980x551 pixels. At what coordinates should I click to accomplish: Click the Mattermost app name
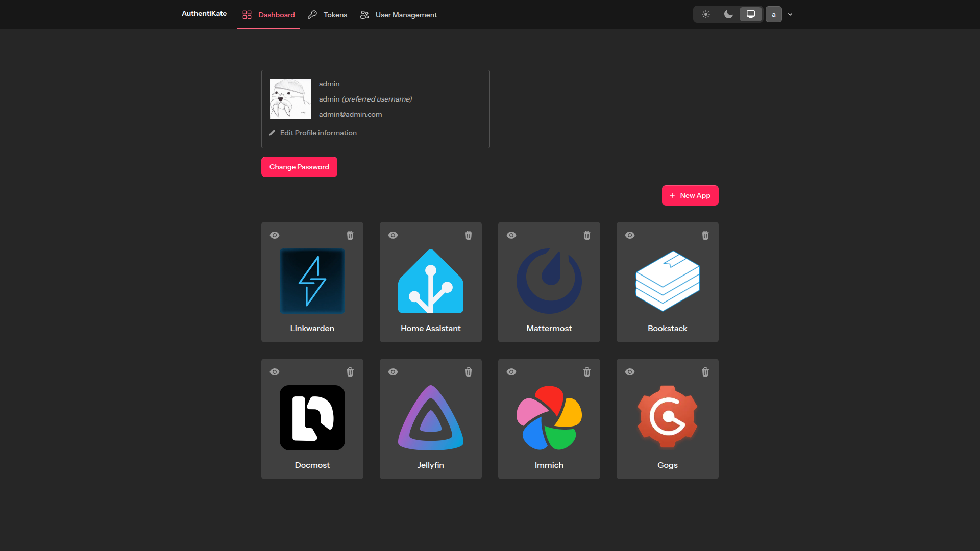549,329
